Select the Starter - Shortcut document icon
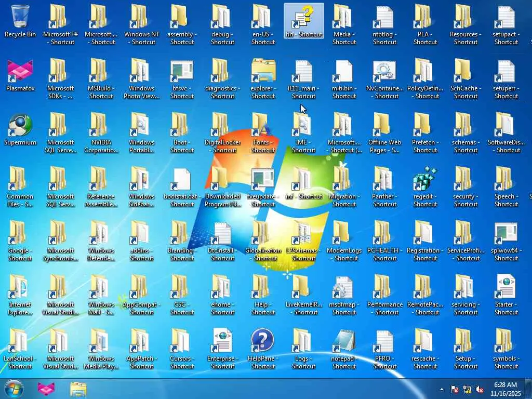This screenshot has height=399, width=532. click(x=506, y=295)
